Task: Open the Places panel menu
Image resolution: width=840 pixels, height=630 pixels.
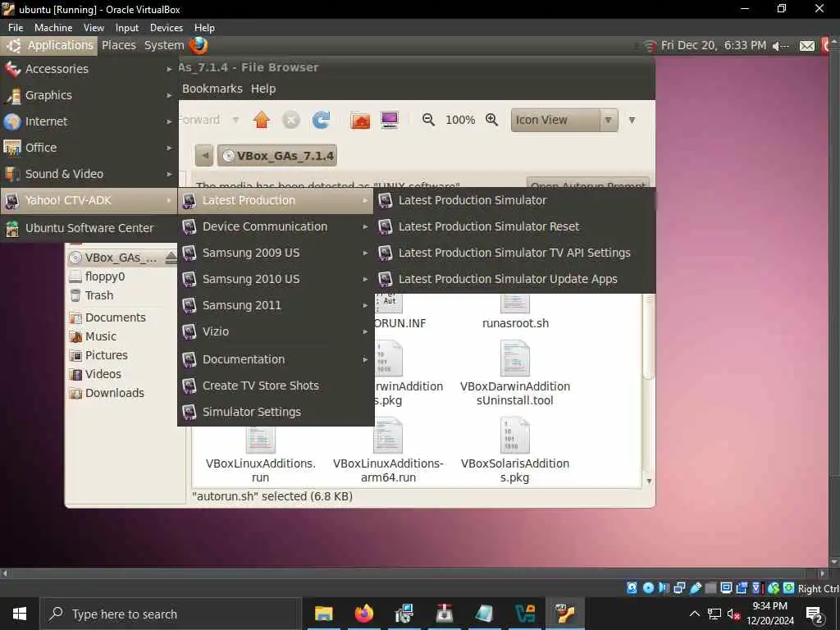Action: click(x=119, y=46)
